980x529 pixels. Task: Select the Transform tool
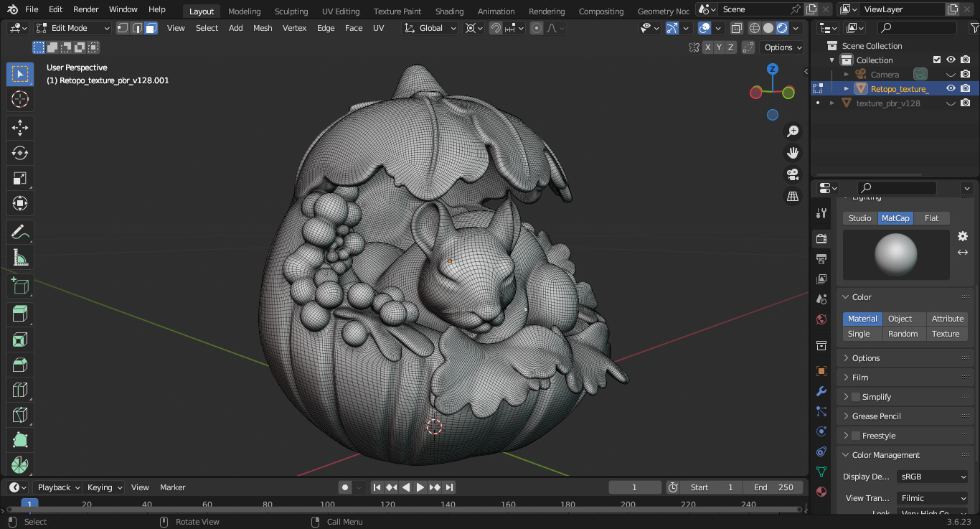[x=20, y=203]
